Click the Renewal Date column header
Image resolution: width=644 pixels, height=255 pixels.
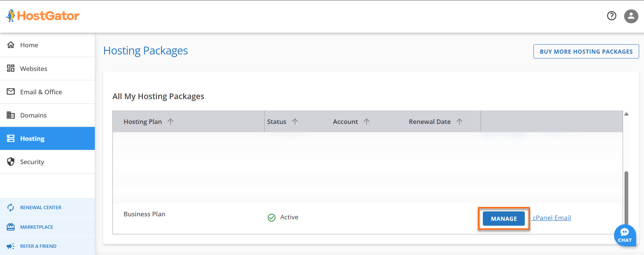[x=430, y=122]
